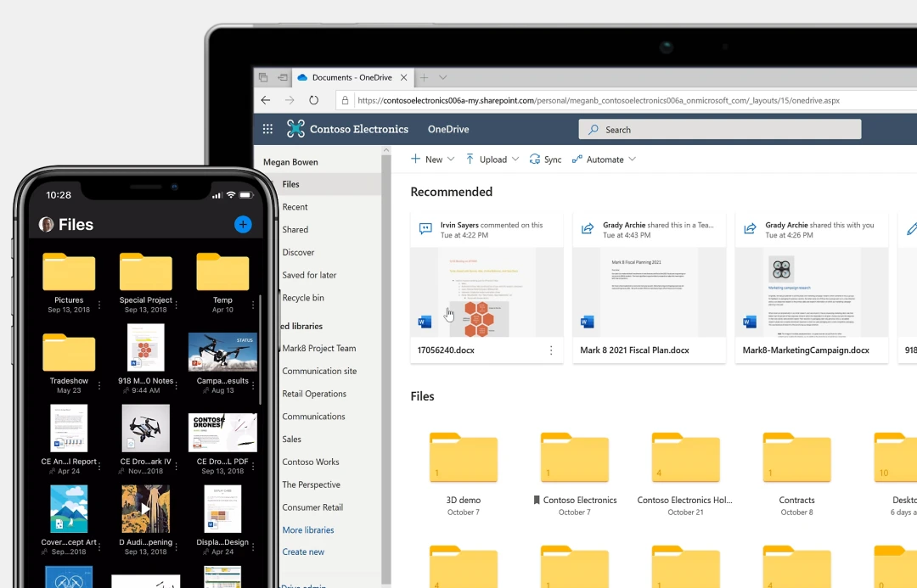This screenshot has height=588, width=917.
Task: Click inside the OneDrive Search box
Action: (x=720, y=130)
